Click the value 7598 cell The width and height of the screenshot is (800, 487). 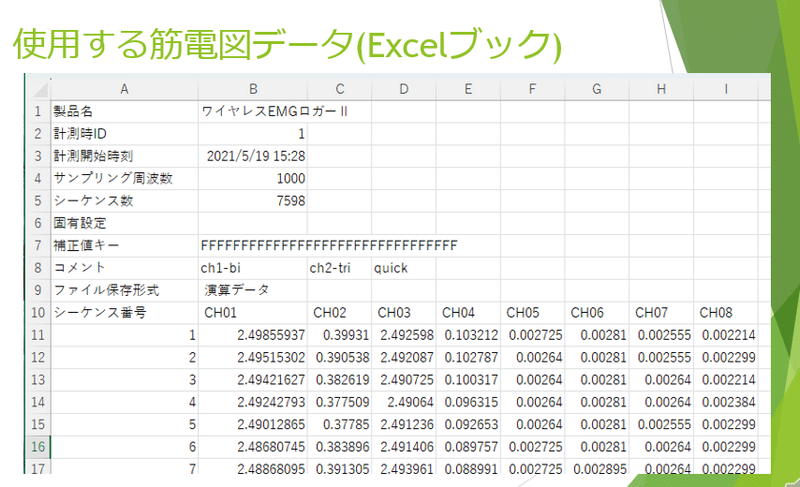pyautogui.click(x=253, y=200)
